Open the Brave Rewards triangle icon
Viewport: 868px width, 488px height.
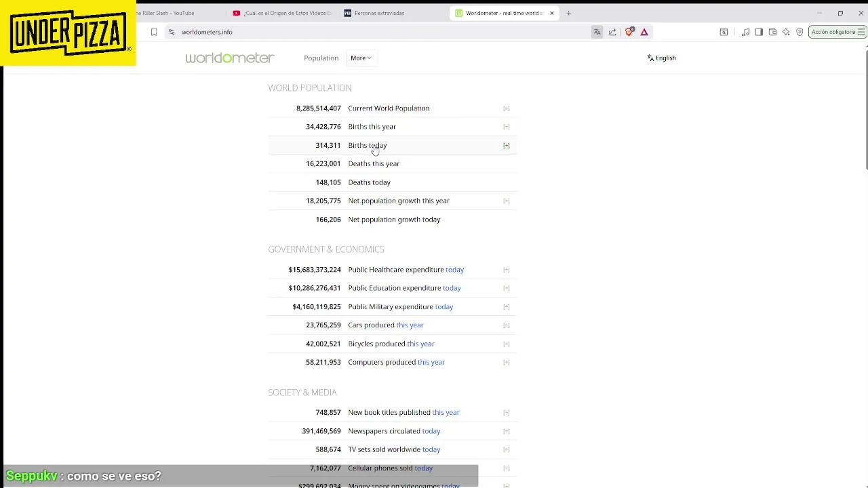coord(644,32)
